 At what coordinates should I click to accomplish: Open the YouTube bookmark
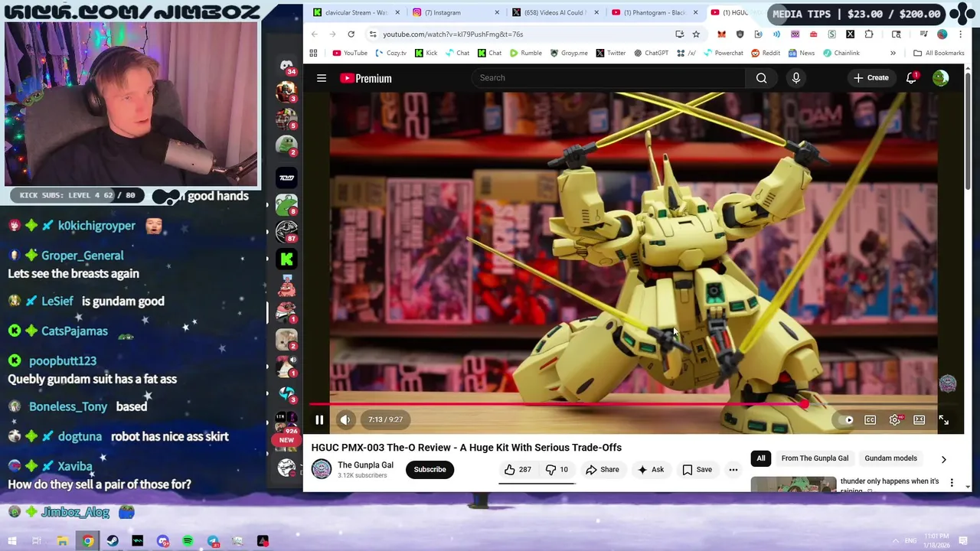(350, 53)
